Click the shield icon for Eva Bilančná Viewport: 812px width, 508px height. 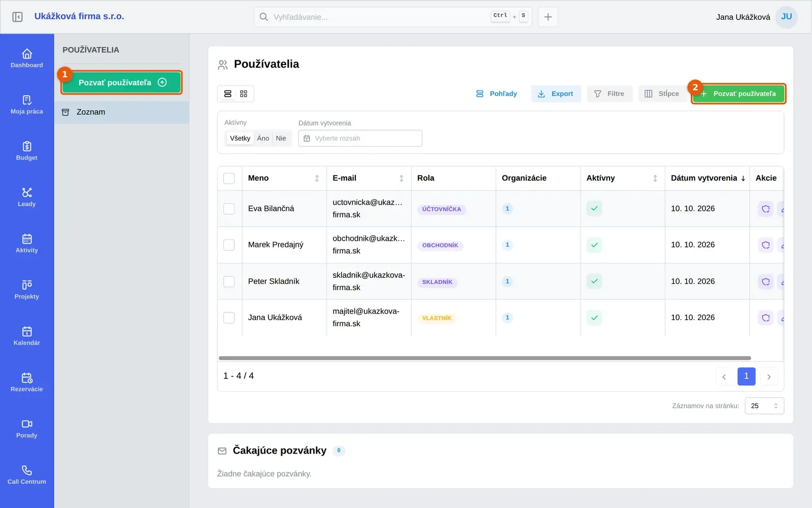coord(765,209)
